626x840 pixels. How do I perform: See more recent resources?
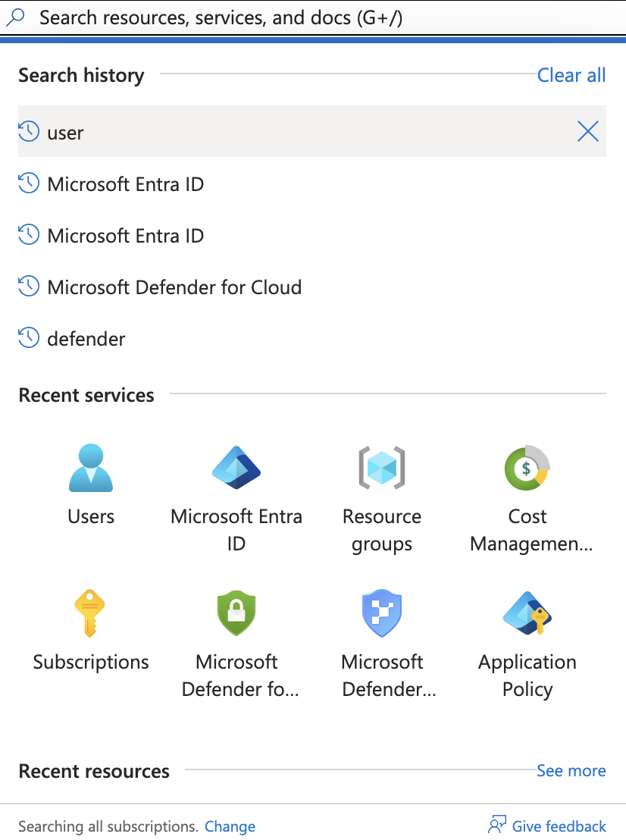tap(571, 770)
